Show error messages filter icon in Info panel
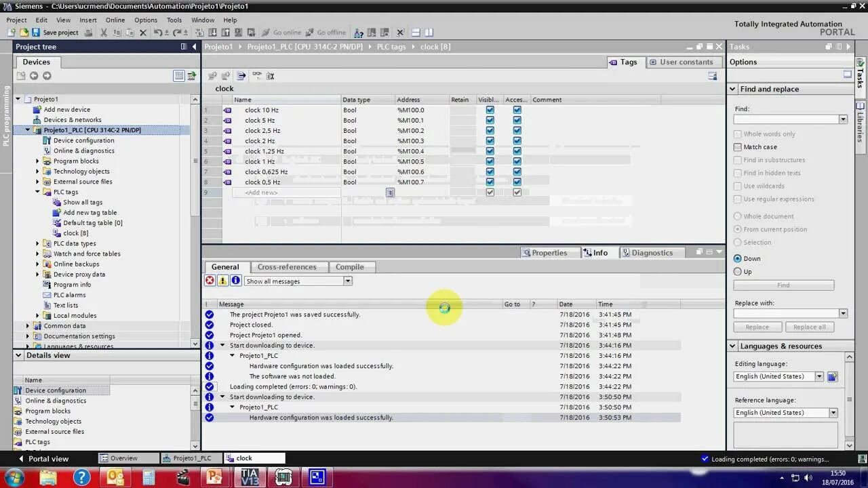Screen dimensions: 868x488 click(x=210, y=281)
